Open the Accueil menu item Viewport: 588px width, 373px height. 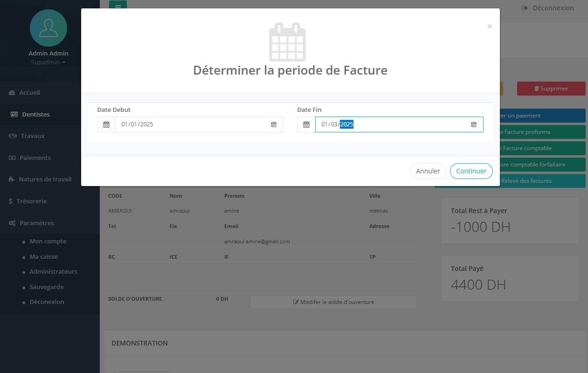pos(29,92)
